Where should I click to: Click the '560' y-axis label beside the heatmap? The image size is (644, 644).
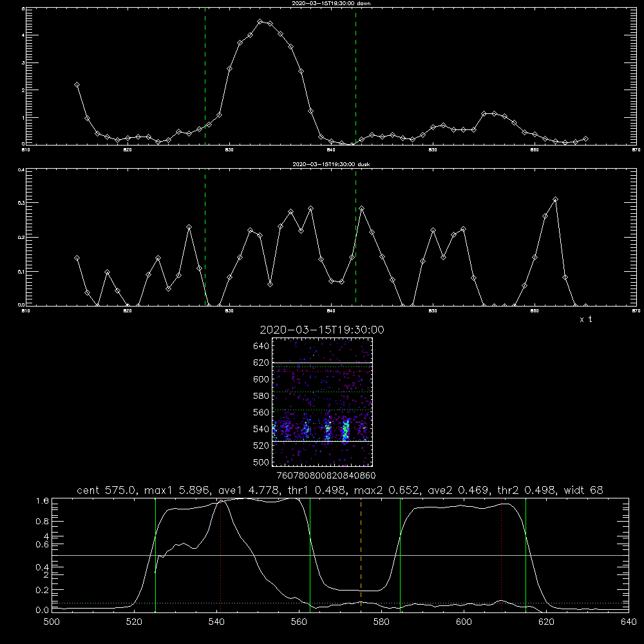[x=261, y=412]
